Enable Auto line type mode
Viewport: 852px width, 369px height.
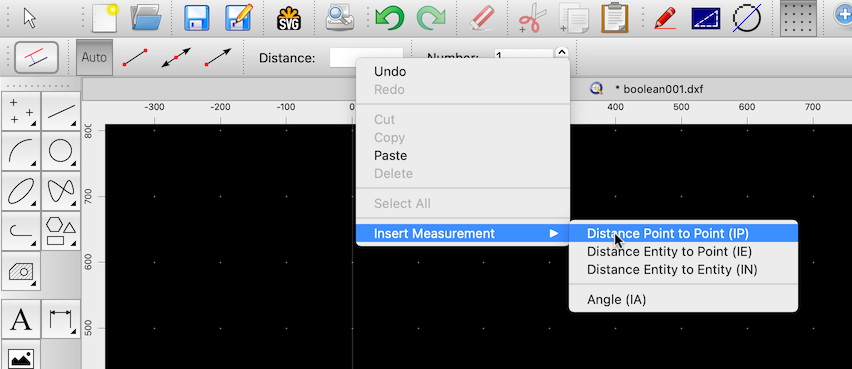[95, 57]
